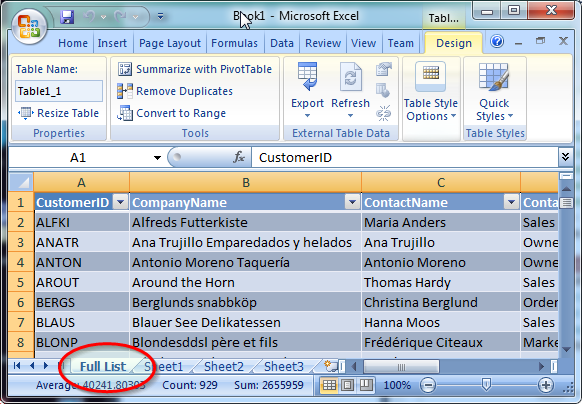This screenshot has height=404, width=582.
Task: Switch to Page Break Preview in status bar
Action: pos(366,385)
